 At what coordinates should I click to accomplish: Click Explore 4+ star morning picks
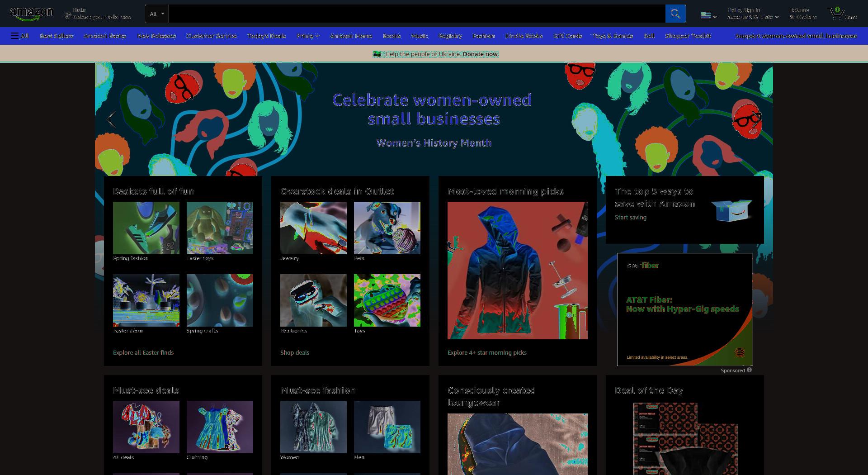[x=487, y=352]
